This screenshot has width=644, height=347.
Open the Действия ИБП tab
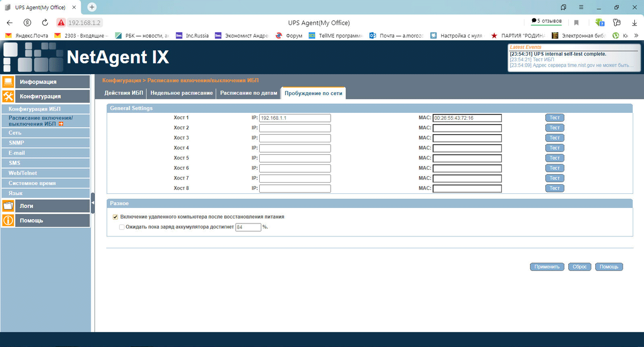[123, 92]
